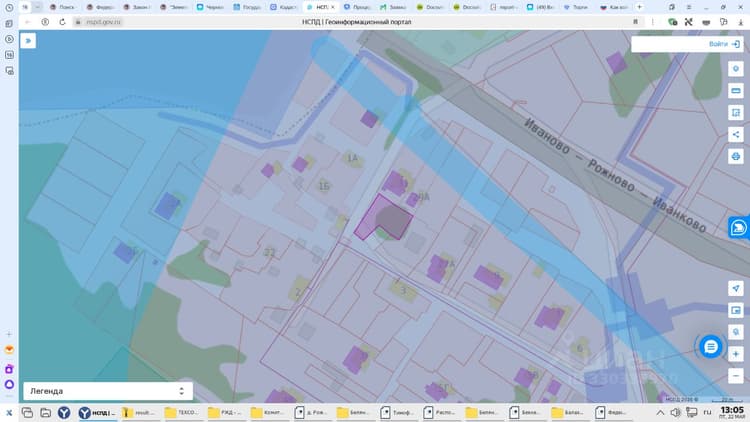Open the side assistant chat tab

click(x=739, y=227)
